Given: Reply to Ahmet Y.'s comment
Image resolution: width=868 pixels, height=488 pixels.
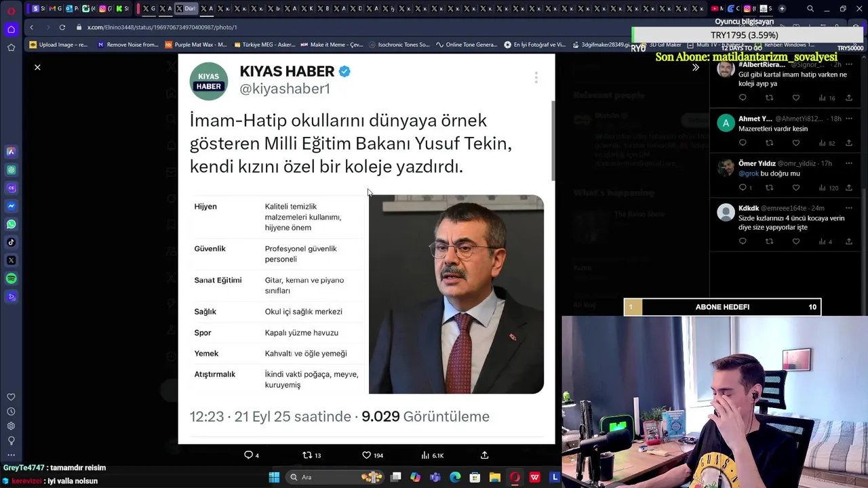Looking at the screenshot, I should [743, 142].
